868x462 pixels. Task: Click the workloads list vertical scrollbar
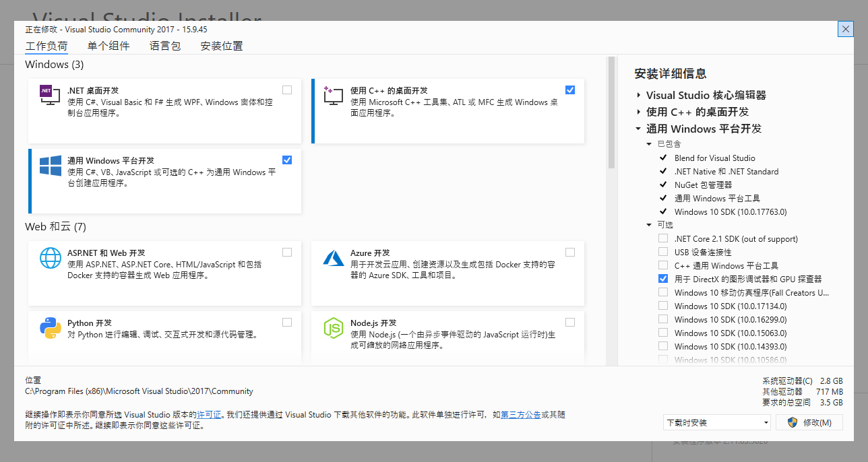pyautogui.click(x=611, y=112)
